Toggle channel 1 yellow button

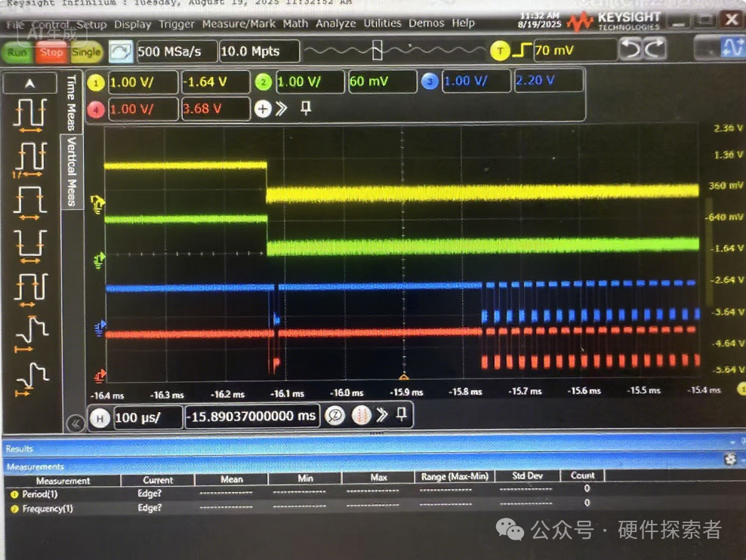pos(96,83)
